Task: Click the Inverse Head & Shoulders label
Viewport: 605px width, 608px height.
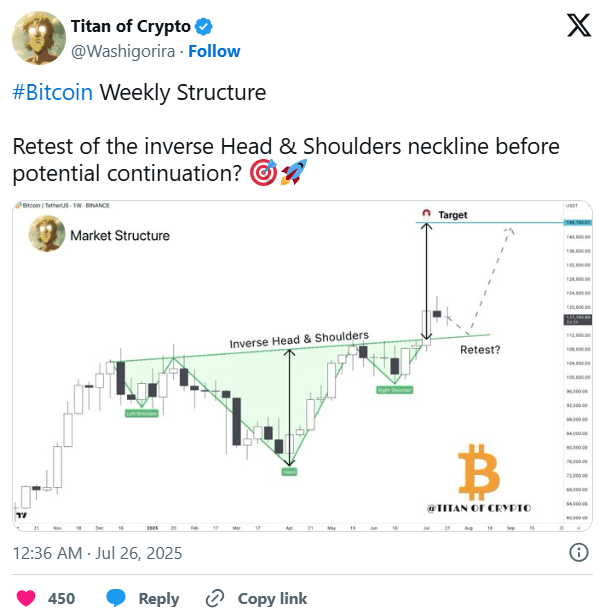Action: [x=299, y=339]
